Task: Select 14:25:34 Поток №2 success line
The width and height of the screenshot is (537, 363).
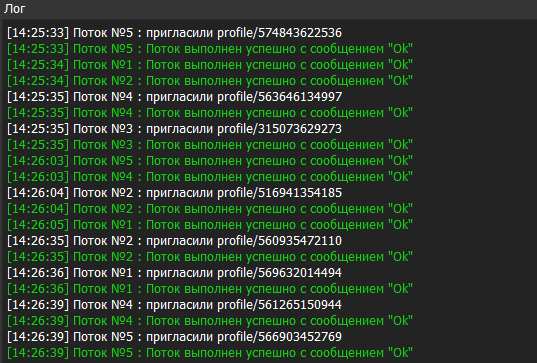Action: 210,81
